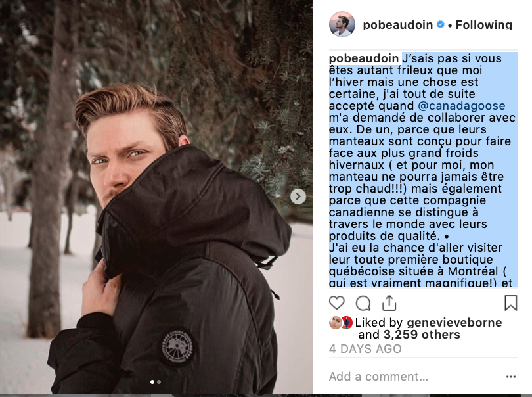Open pobeaudoin's round profile picture in header
This screenshot has height=397, width=532.
point(342,24)
